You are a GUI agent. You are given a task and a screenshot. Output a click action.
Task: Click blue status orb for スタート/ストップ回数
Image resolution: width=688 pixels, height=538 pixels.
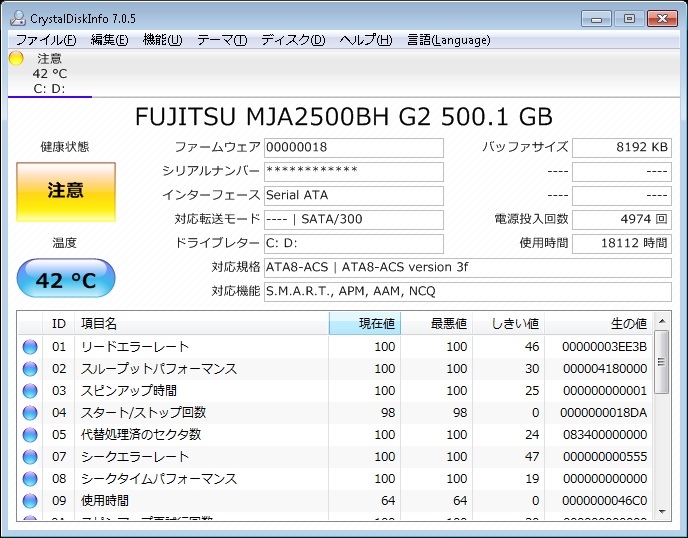click(30, 413)
